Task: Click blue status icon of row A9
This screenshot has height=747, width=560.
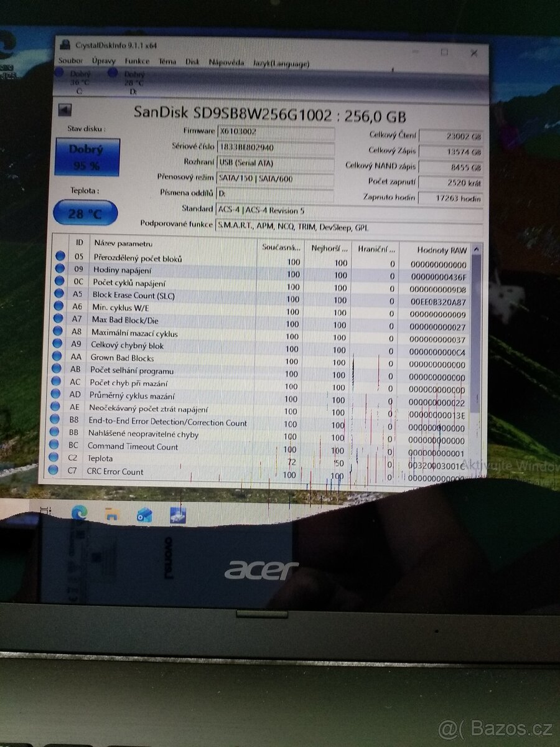Action: click(58, 344)
